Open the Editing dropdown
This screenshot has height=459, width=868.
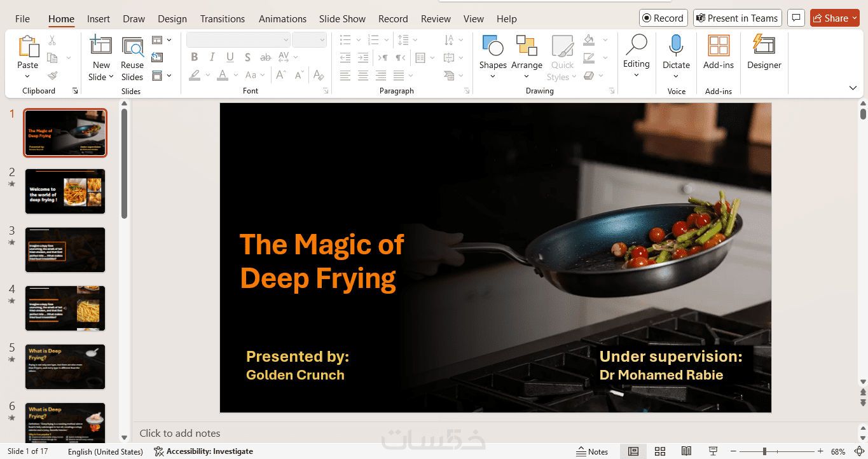[x=636, y=56]
